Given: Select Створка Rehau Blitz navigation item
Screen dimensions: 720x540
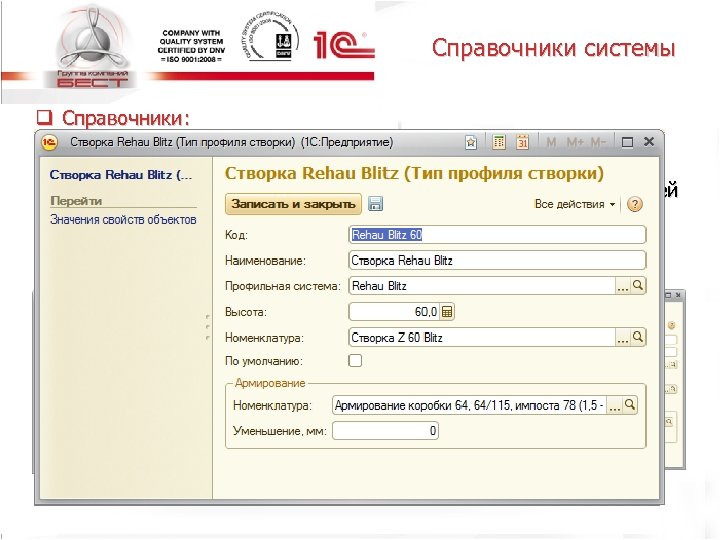Looking at the screenshot, I should pyautogui.click(x=121, y=174).
